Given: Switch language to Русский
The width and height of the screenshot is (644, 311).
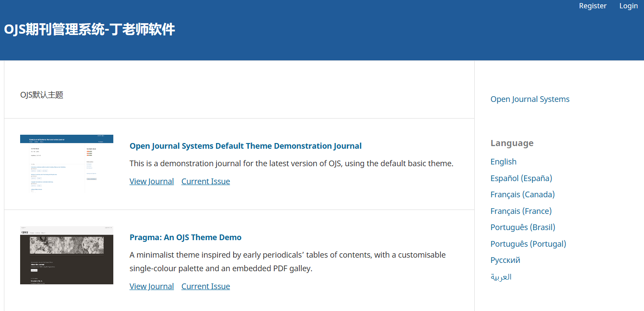Looking at the screenshot, I should tap(505, 260).
